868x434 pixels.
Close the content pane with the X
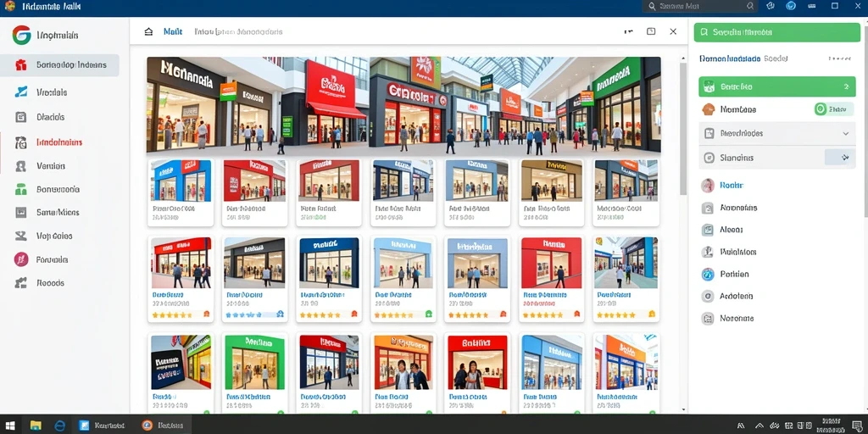coord(673,31)
